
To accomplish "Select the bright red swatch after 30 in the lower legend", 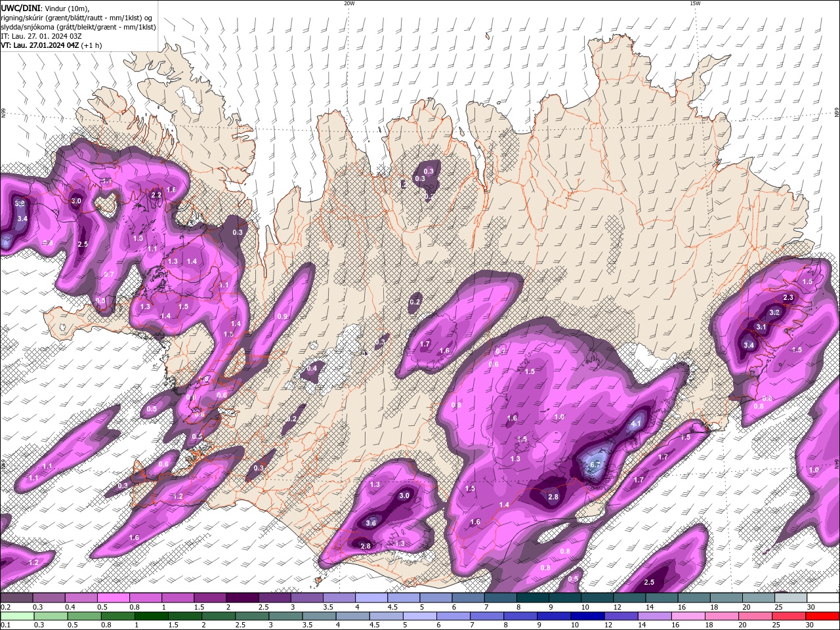I will click(x=822, y=616).
